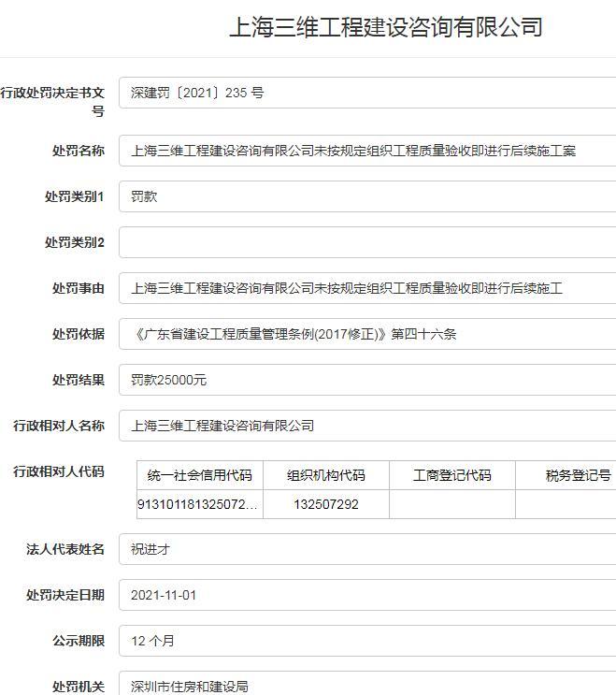Select the credit code cell 913101181325072...

(200, 504)
